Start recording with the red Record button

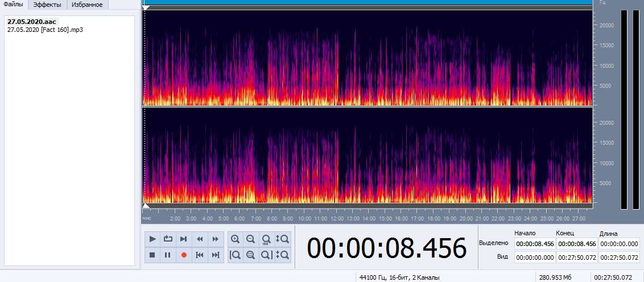(184, 255)
